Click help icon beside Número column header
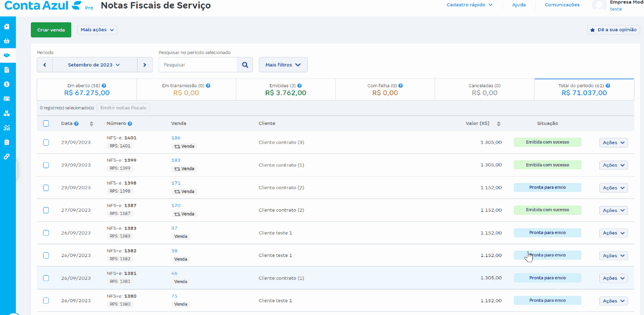 point(130,123)
